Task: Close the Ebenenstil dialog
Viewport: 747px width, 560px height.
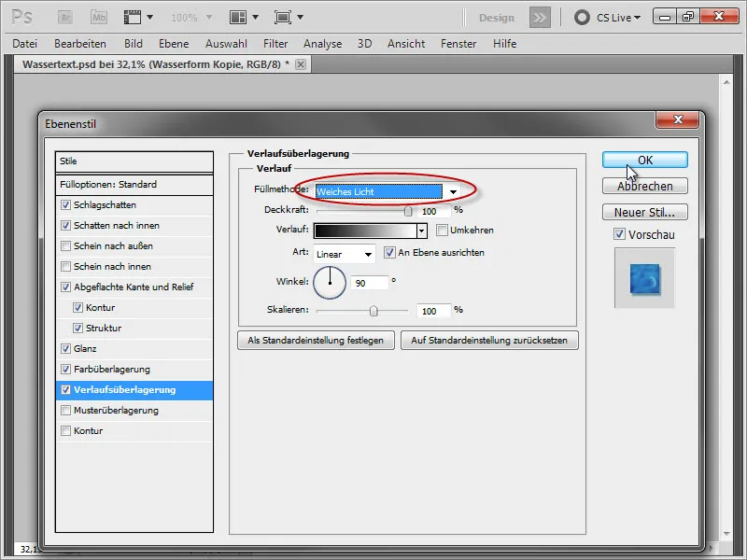Action: pos(678,119)
